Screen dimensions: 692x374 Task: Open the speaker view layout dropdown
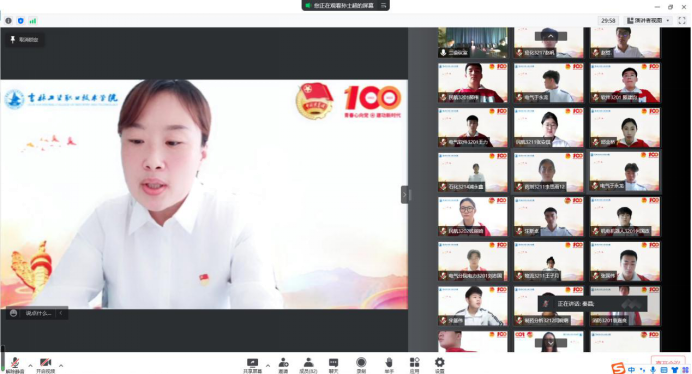click(x=648, y=20)
